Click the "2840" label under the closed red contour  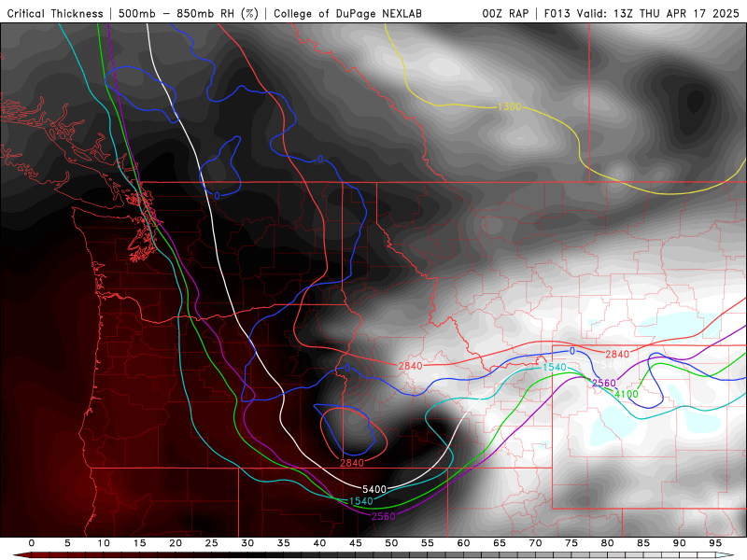(352, 463)
